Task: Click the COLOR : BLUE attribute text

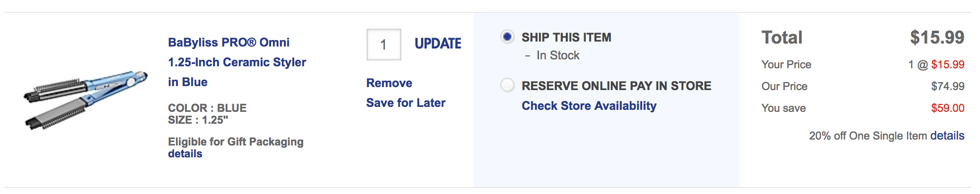Action: [207, 108]
